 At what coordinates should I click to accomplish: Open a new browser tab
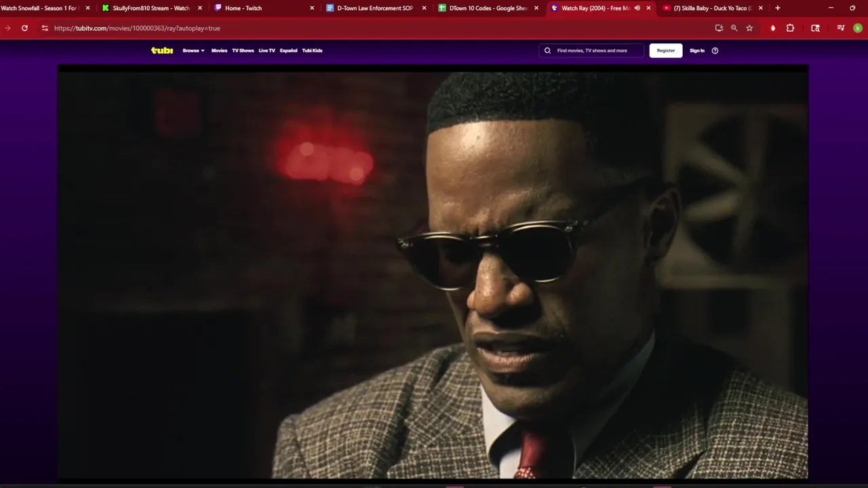(777, 8)
